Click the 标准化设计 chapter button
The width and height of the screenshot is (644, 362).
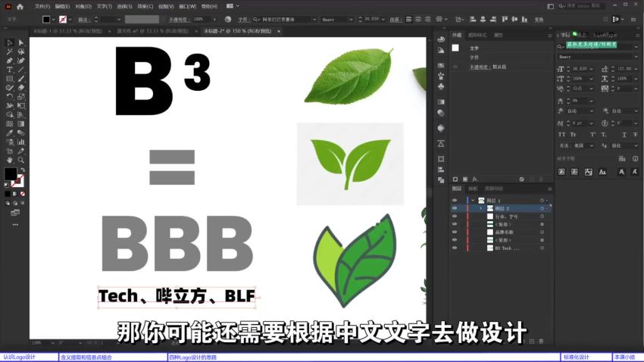tap(576, 357)
